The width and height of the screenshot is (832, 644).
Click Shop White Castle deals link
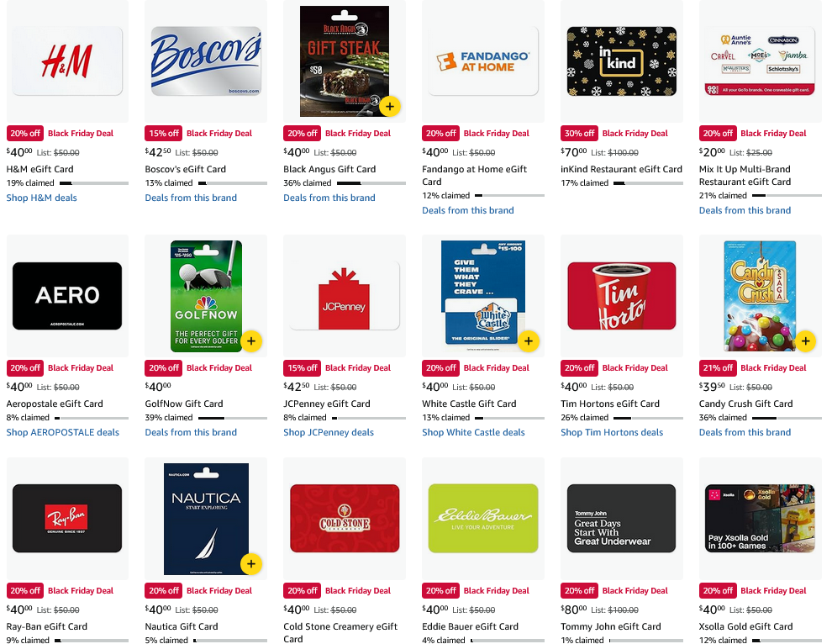pyautogui.click(x=473, y=432)
